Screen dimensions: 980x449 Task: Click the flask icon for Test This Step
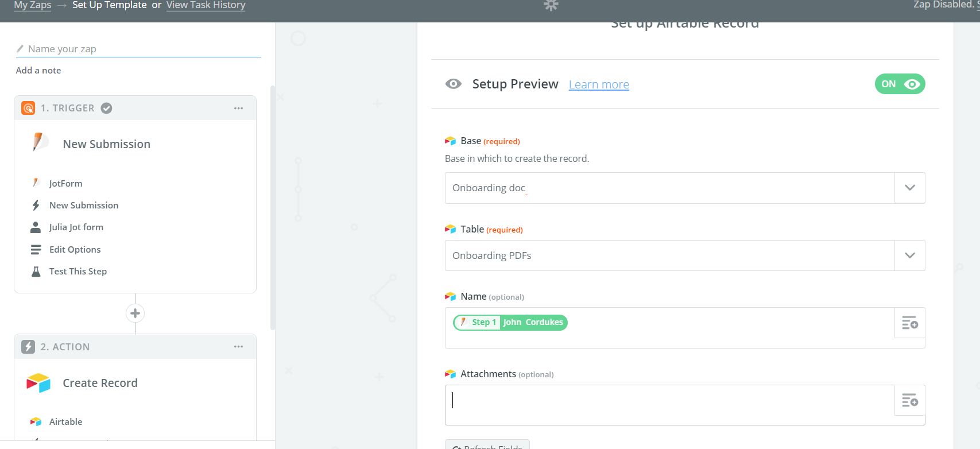[x=36, y=271]
